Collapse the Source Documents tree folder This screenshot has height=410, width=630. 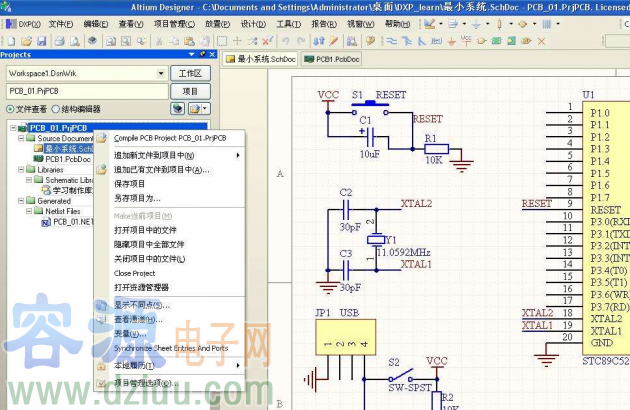pyautogui.click(x=22, y=138)
